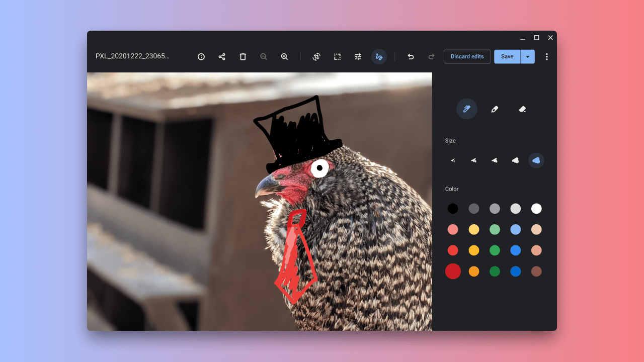
Task: Pick the brown color swatch
Action: click(x=536, y=271)
